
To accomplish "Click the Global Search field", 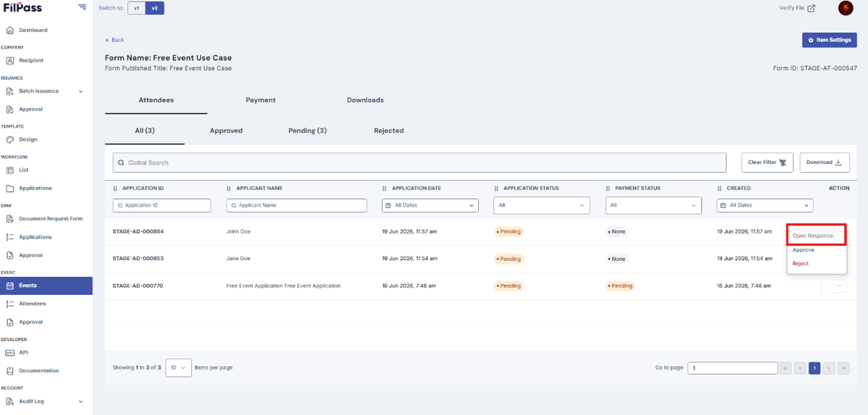I will (420, 163).
